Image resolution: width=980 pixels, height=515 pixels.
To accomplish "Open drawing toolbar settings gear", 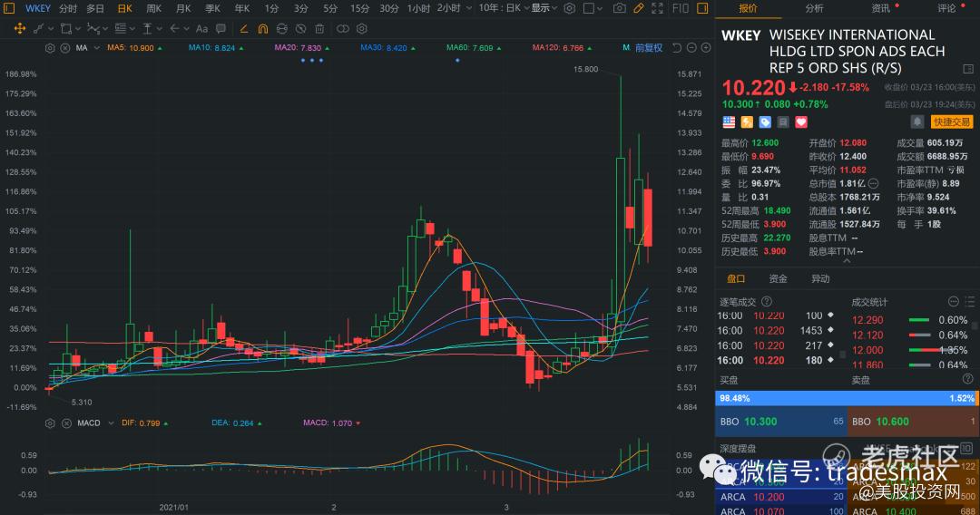I will pyautogui.click(x=362, y=29).
